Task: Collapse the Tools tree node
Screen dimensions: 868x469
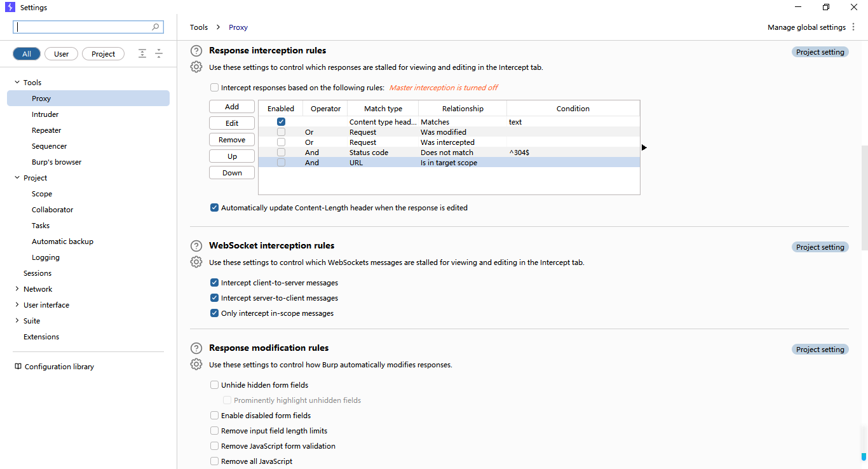Action: pyautogui.click(x=17, y=83)
